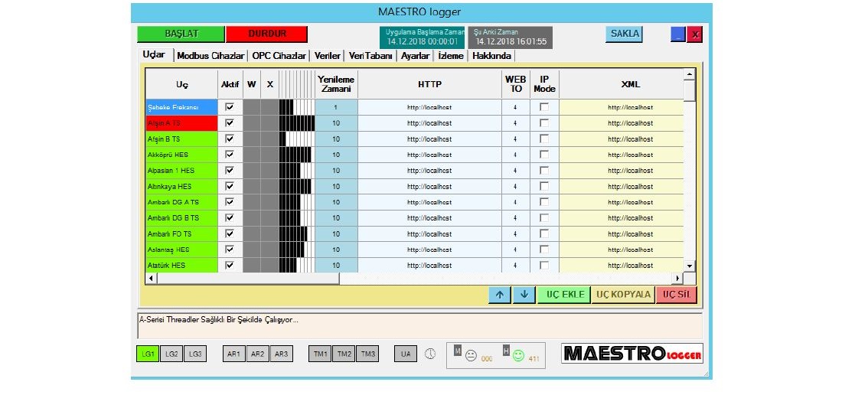
Task: Toggle Aktif checkbox for Altınkaya HES
Action: (230, 186)
